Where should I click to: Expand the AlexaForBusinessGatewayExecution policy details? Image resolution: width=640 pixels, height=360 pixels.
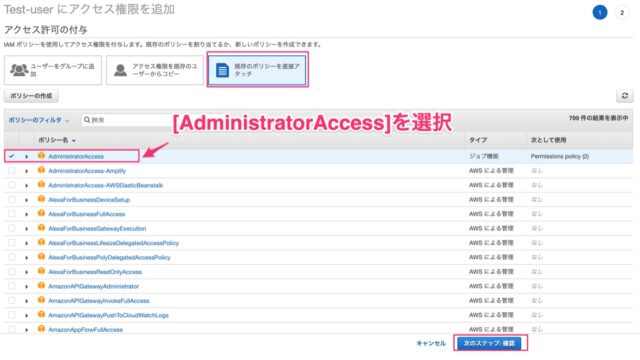click(27, 229)
